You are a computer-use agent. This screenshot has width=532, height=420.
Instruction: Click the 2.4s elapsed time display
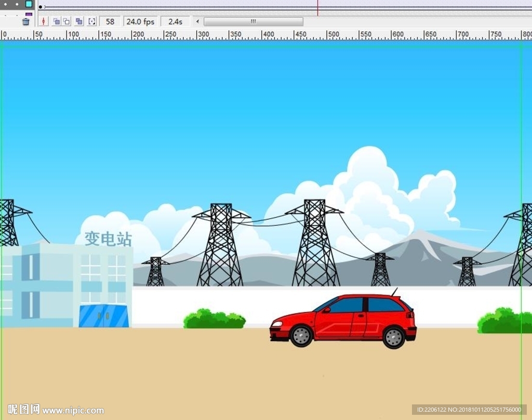175,22
